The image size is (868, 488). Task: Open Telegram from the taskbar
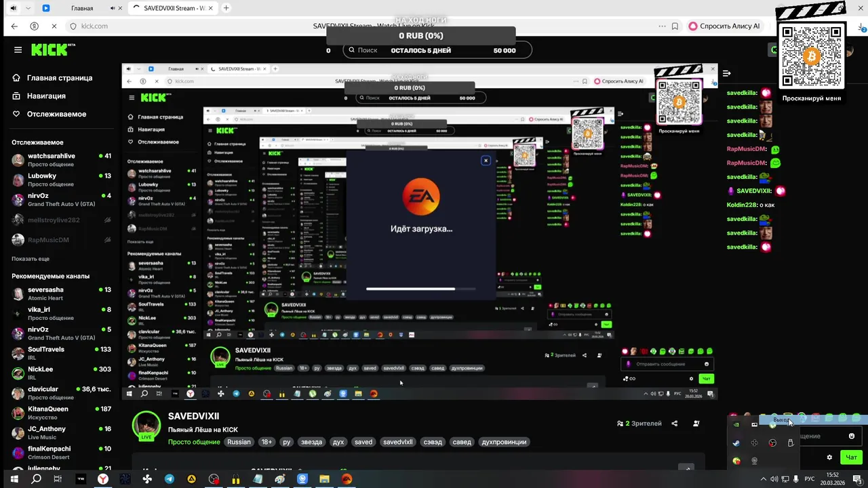click(x=170, y=479)
